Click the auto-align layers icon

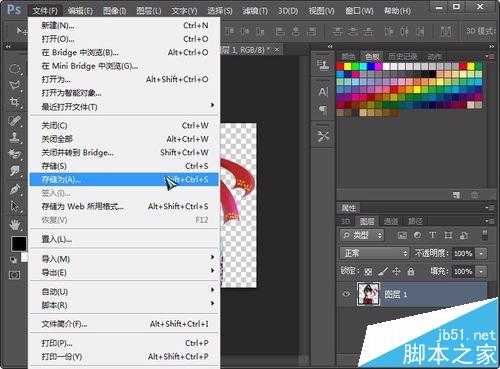coord(446,32)
